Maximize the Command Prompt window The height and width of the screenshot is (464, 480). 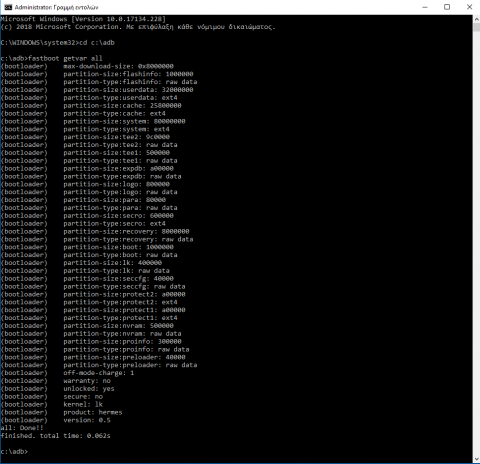click(447, 7)
